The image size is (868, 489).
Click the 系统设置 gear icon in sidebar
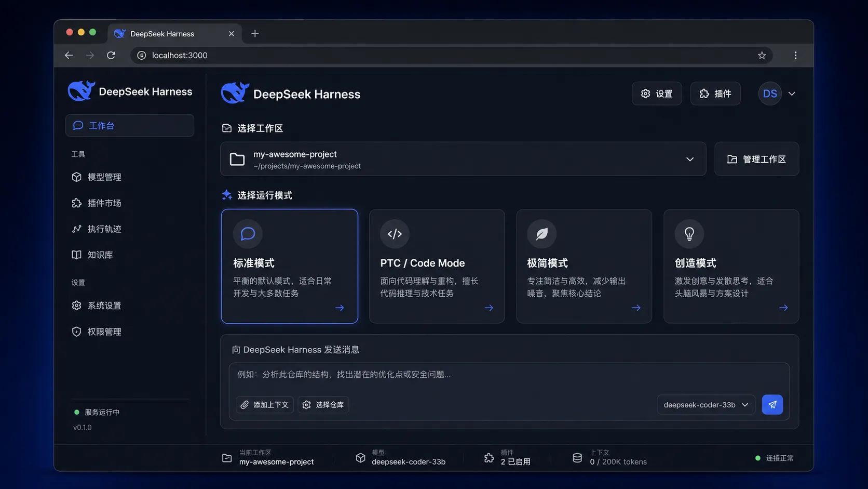pyautogui.click(x=76, y=306)
